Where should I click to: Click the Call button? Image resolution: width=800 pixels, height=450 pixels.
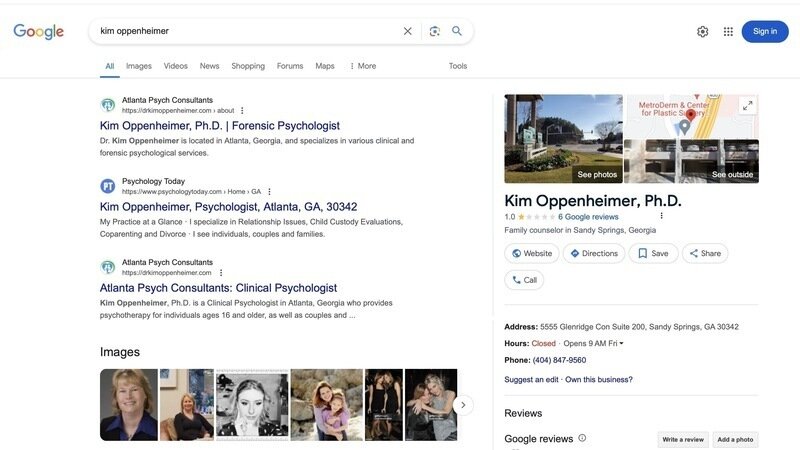pyautogui.click(x=524, y=280)
